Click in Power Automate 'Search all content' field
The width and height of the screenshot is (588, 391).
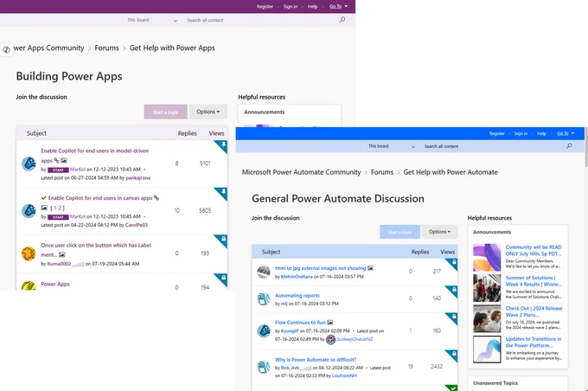pos(491,146)
